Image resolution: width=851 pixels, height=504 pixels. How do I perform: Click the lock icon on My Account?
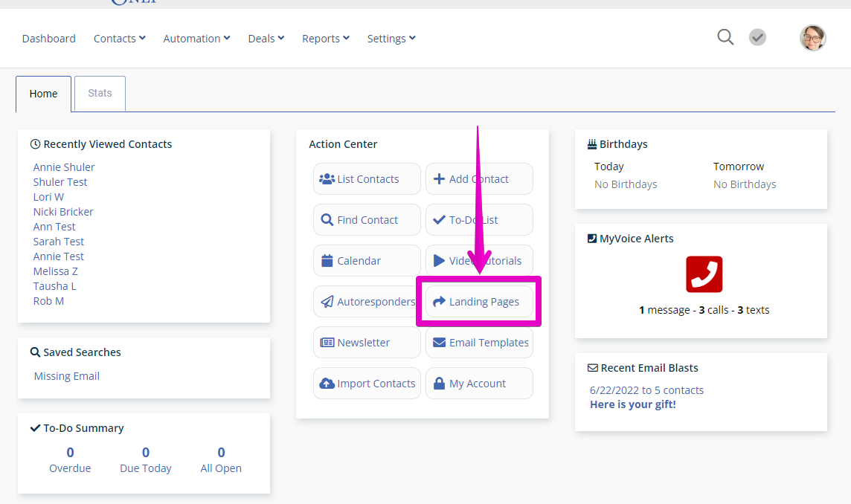click(x=440, y=383)
